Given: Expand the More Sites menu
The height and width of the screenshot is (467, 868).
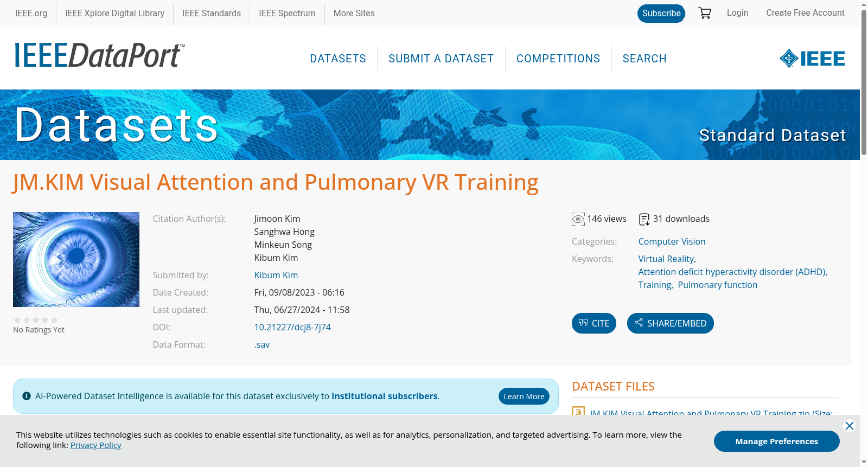Looking at the screenshot, I should click(x=354, y=13).
